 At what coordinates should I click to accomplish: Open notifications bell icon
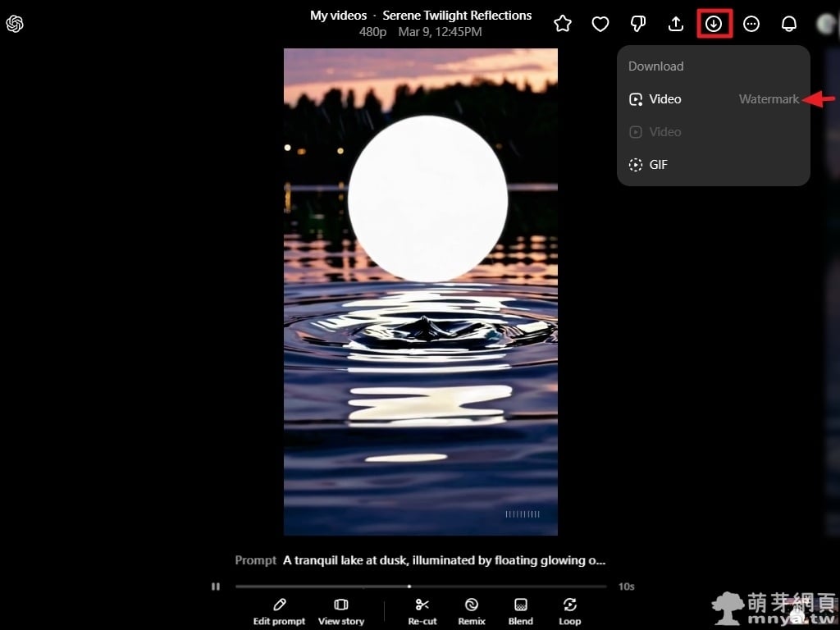click(x=789, y=24)
